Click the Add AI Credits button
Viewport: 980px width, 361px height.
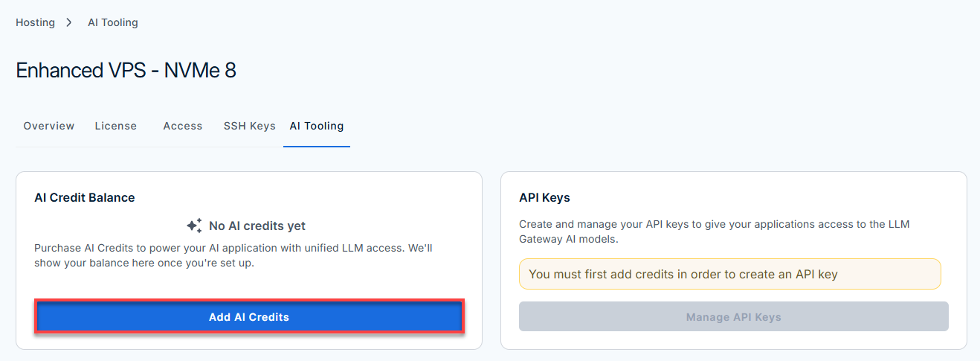249,317
